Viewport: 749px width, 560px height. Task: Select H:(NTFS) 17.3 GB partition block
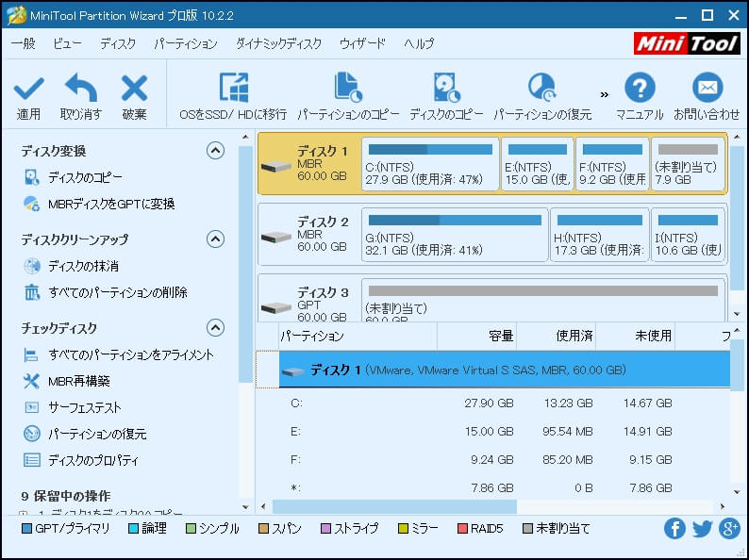pyautogui.click(x=600, y=235)
